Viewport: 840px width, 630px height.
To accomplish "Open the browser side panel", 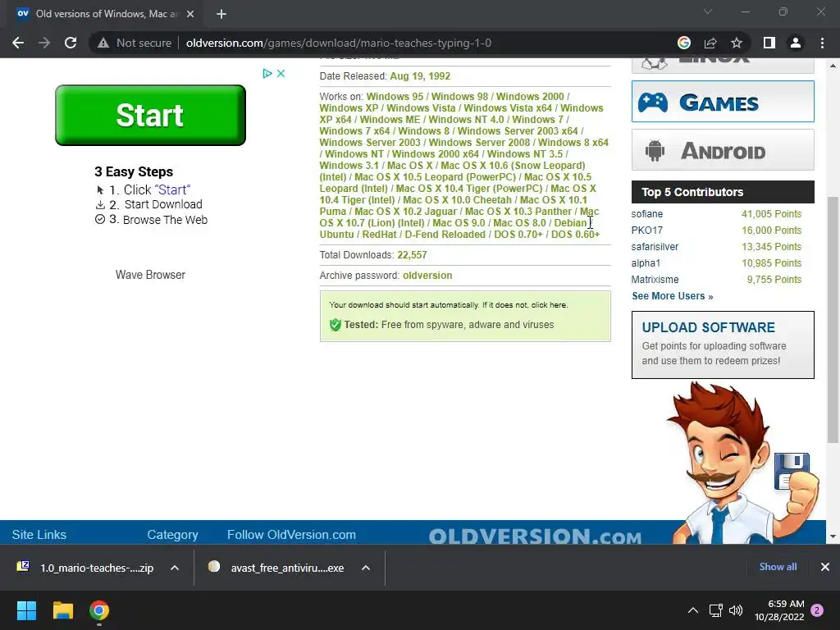I will (769, 43).
